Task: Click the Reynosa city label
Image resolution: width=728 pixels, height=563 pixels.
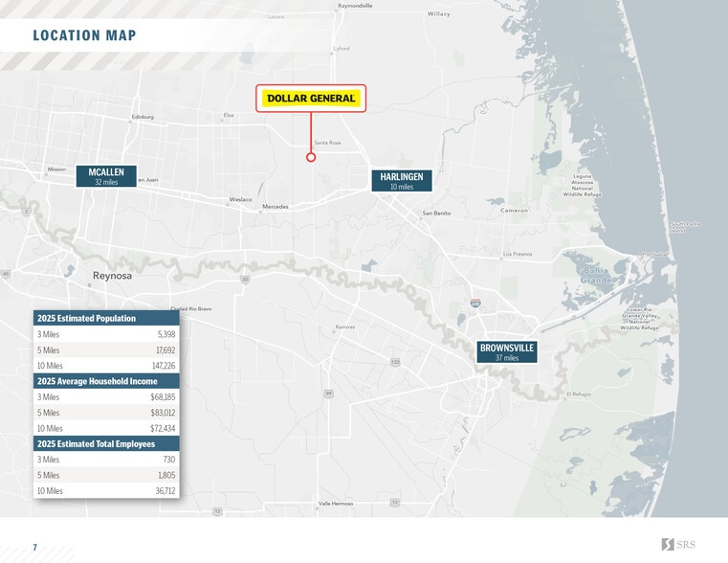Action: click(x=113, y=275)
